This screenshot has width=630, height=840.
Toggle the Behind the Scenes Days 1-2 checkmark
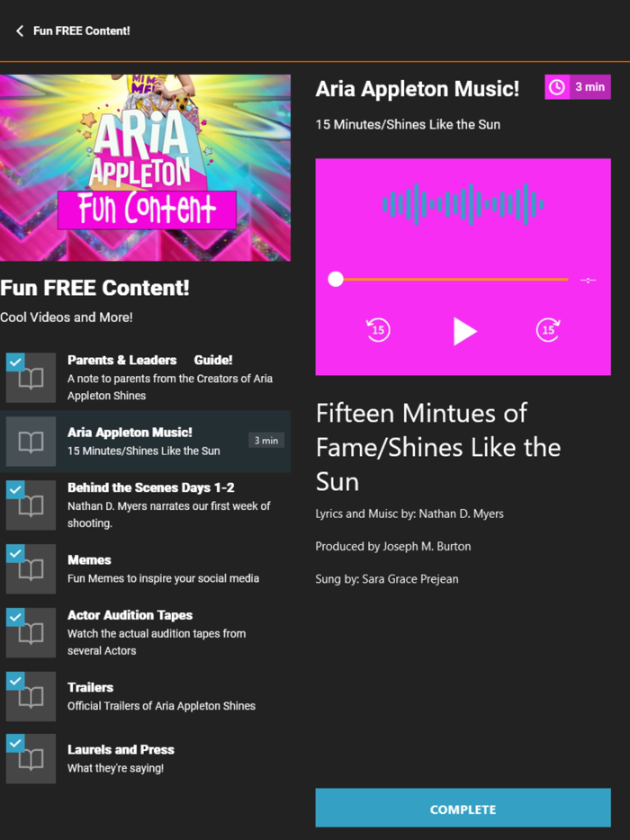click(15, 489)
